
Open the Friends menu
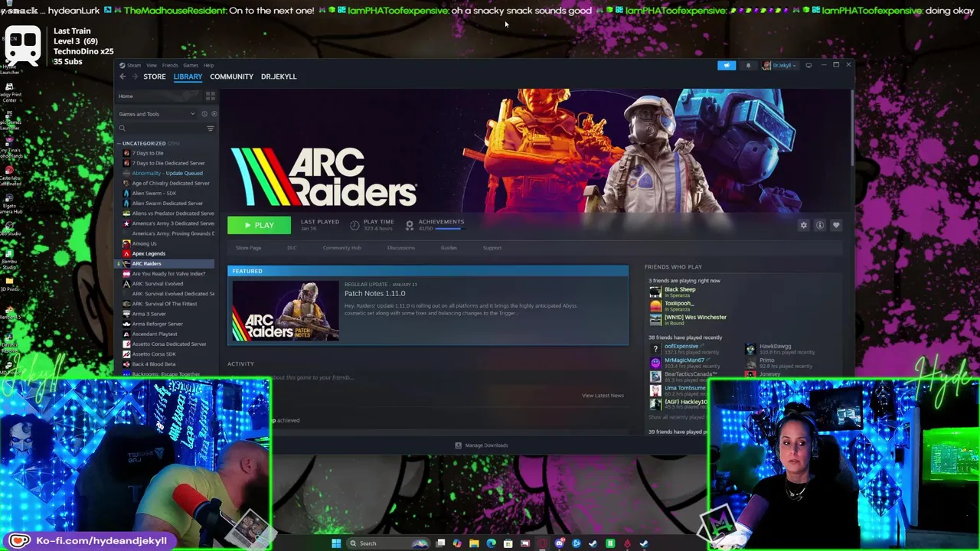(x=170, y=65)
